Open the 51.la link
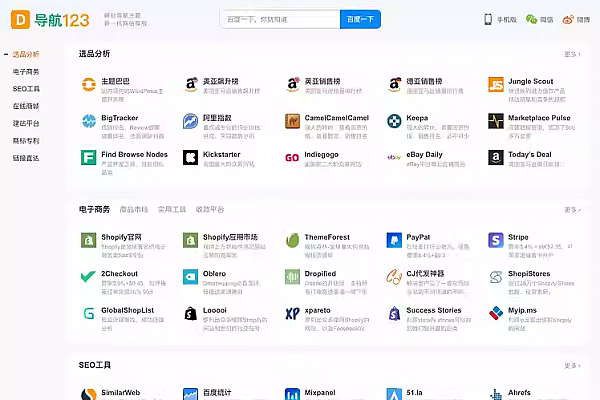This screenshot has width=600, height=400. (x=414, y=392)
